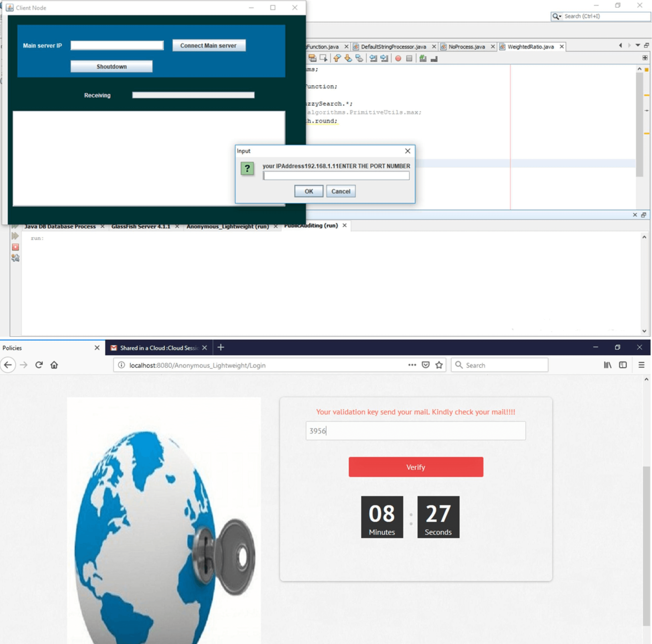
Task: Click the stop/terminate process icon
Action: coord(15,248)
